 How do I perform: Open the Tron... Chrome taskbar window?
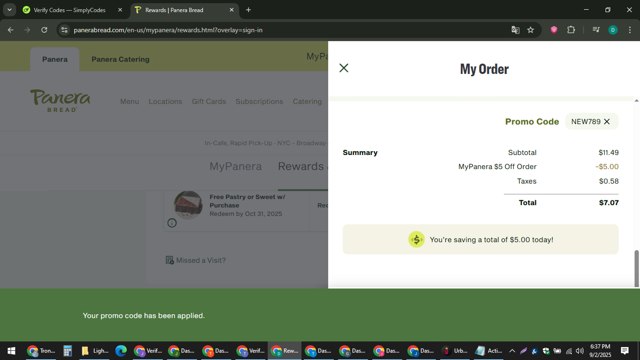[x=41, y=351]
